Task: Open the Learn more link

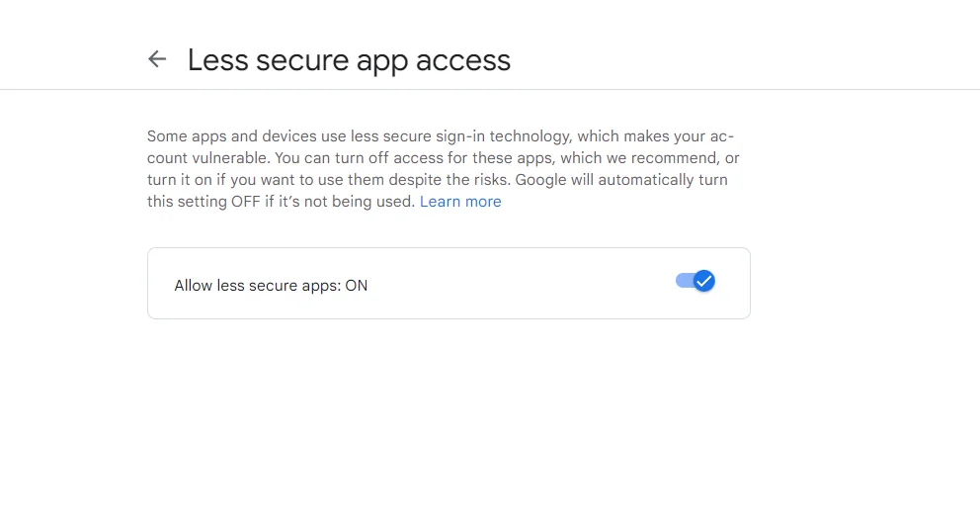Action: coord(460,202)
